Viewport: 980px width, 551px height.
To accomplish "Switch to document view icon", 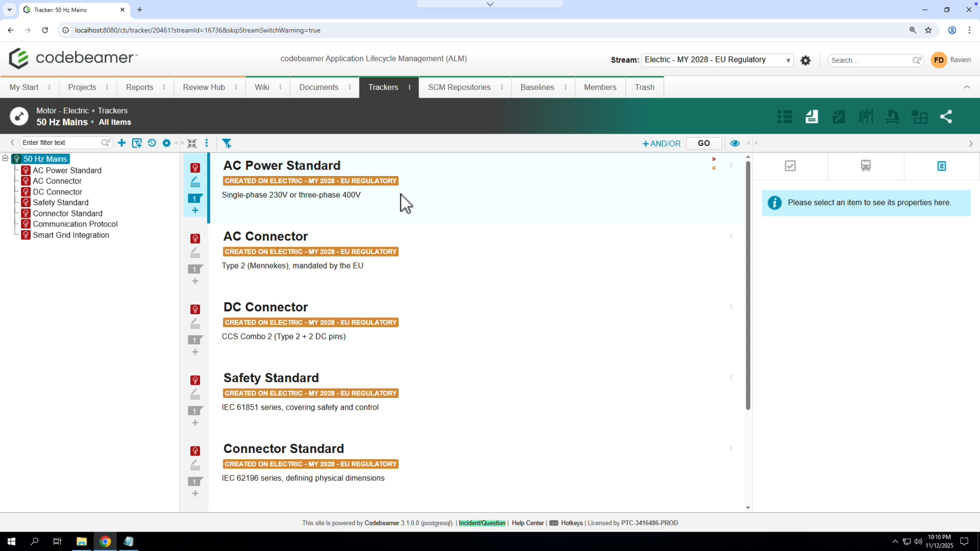I will pos(812,117).
